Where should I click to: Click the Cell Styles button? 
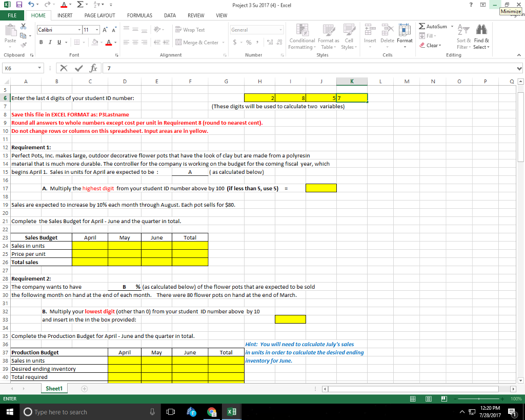pos(349,37)
